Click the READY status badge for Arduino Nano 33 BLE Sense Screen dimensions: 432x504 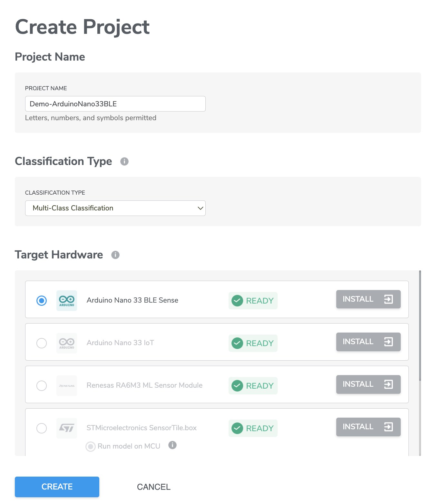click(x=253, y=301)
